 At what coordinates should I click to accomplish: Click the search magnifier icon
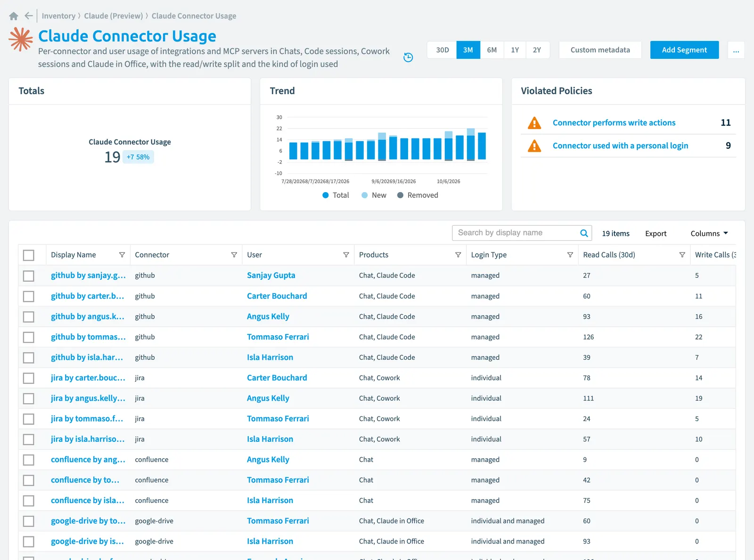coord(584,233)
